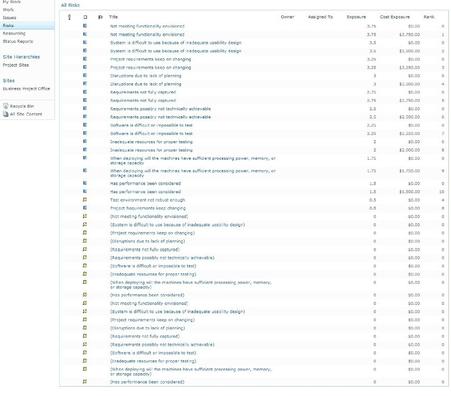The width and height of the screenshot is (451, 396).
Task: Sort by the Cost Exposure column header
Action: (395, 17)
